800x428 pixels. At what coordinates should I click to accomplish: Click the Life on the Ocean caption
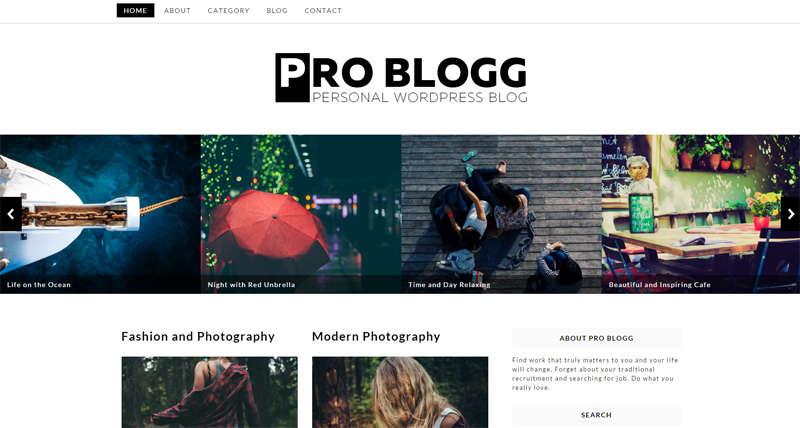pos(39,285)
